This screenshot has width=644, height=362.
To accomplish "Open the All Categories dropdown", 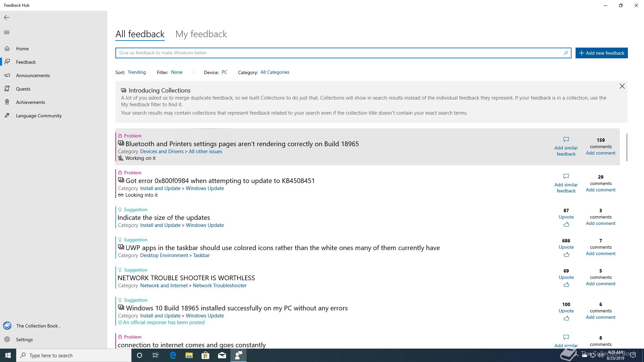I will pyautogui.click(x=275, y=72).
